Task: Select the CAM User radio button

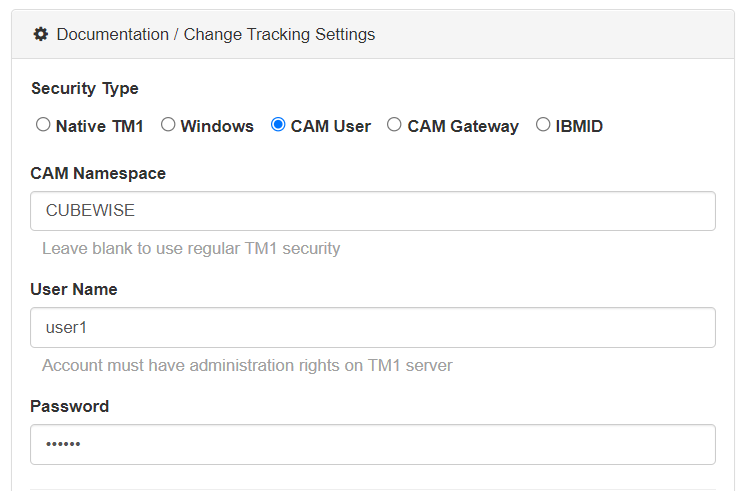Action: point(278,125)
